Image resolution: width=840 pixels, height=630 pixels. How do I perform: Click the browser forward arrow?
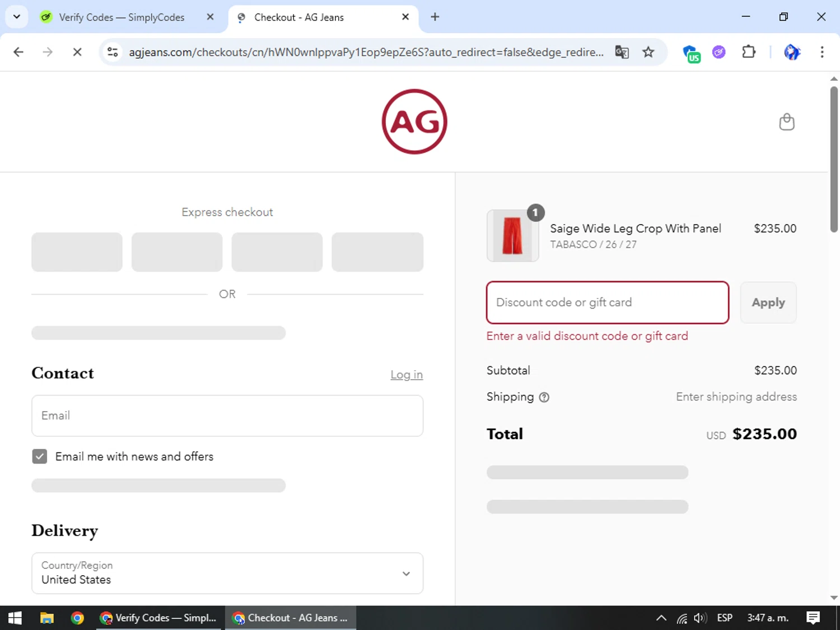tap(48, 52)
